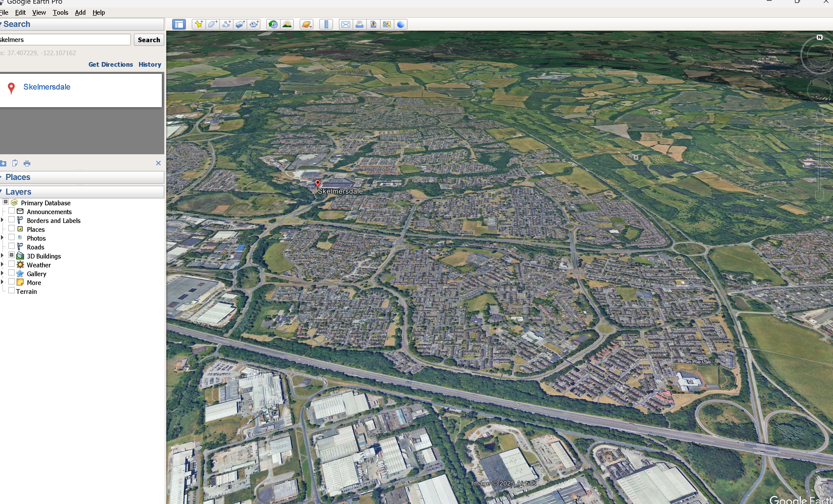
Task: Toggle the 3D Buildings checkbox
Action: 12,255
